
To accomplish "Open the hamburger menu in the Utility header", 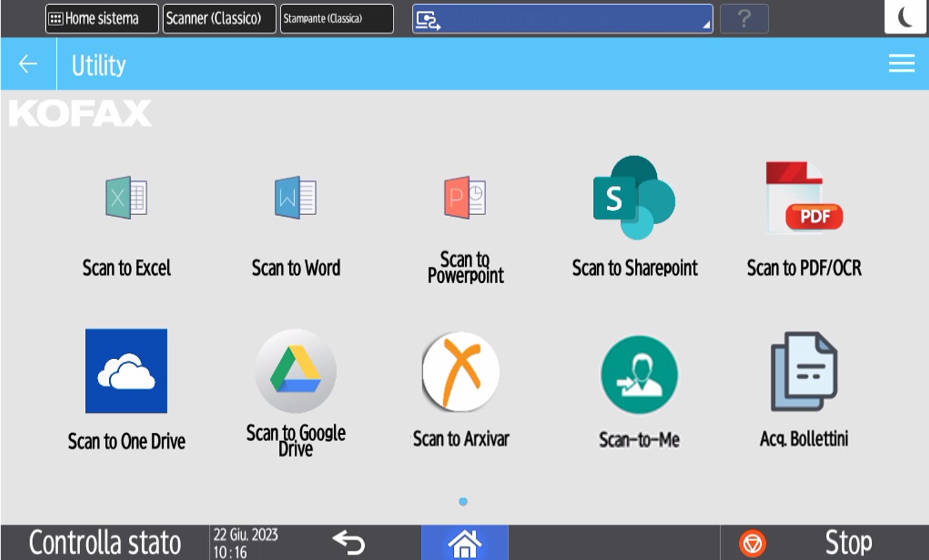I will point(902,64).
